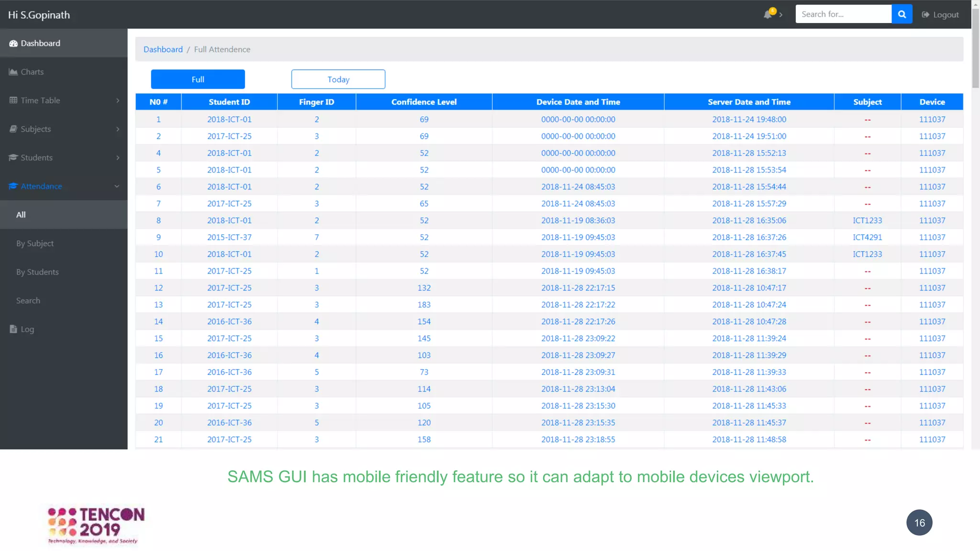The width and height of the screenshot is (980, 551).
Task: Click the Log file icon
Action: pos(13,329)
